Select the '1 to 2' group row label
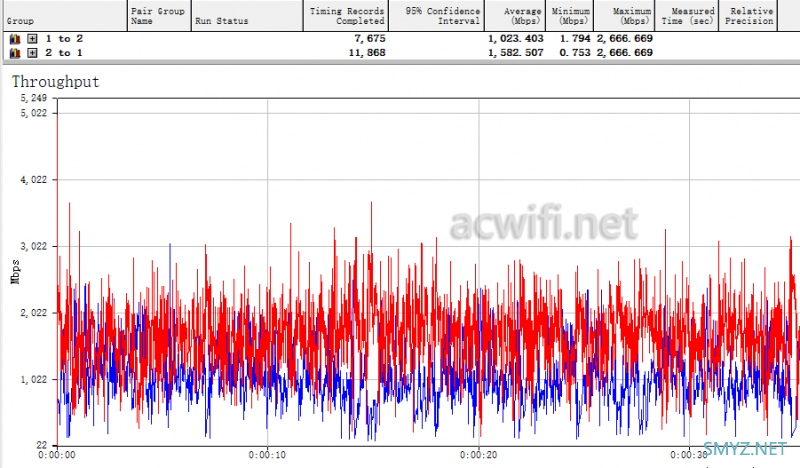 tap(64, 38)
